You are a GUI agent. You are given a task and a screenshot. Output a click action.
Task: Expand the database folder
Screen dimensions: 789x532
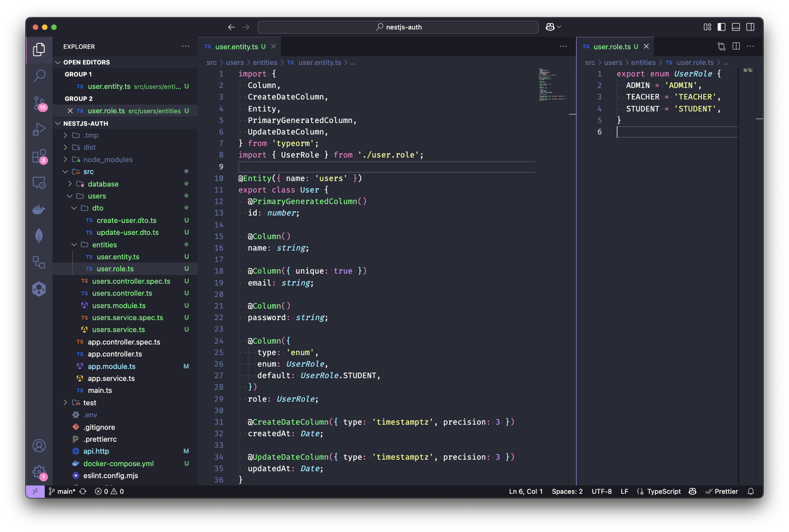125,184
